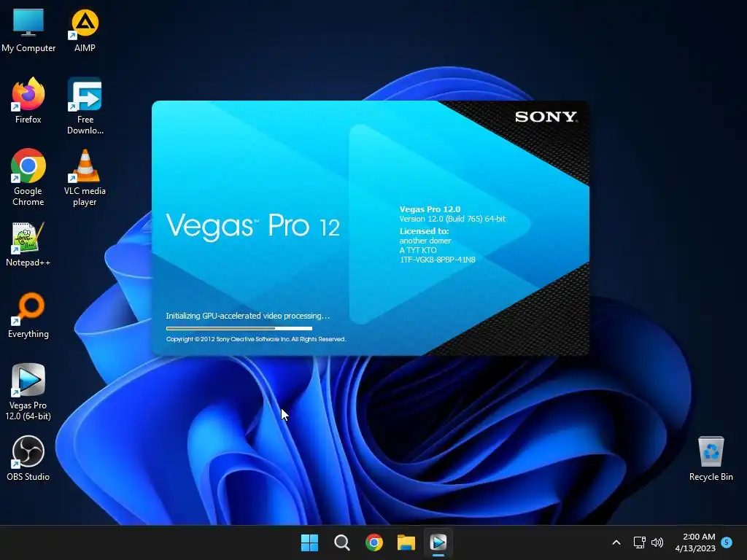The height and width of the screenshot is (560, 747).
Task: Click the copyright 2012 Sony Creative Software text
Action: click(256, 339)
